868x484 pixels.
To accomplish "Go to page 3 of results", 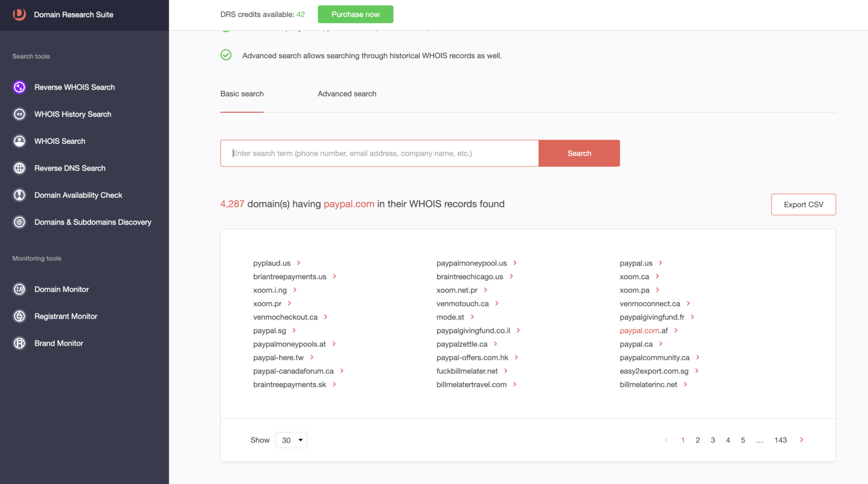I will coord(713,440).
